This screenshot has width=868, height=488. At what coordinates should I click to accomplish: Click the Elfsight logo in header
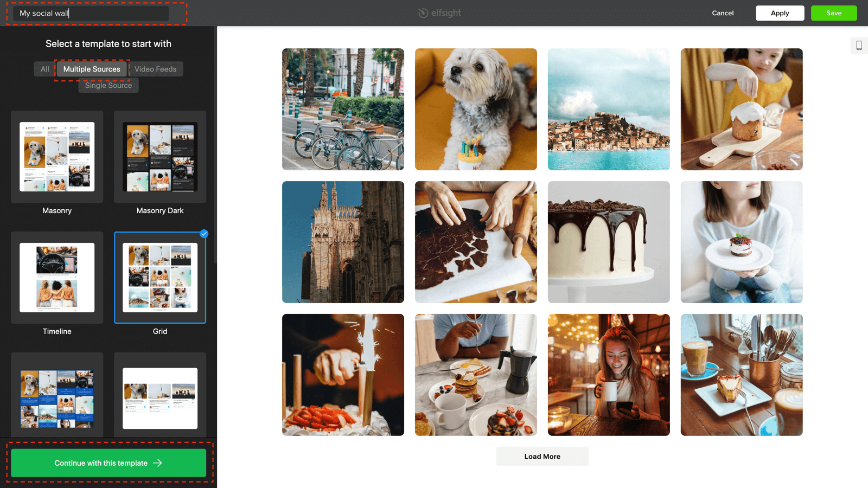(x=439, y=13)
